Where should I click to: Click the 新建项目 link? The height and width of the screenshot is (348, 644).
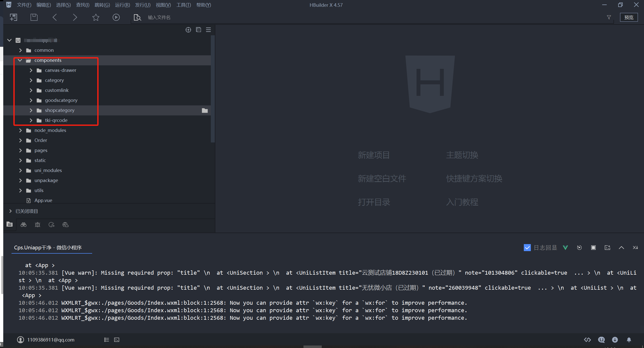click(374, 155)
